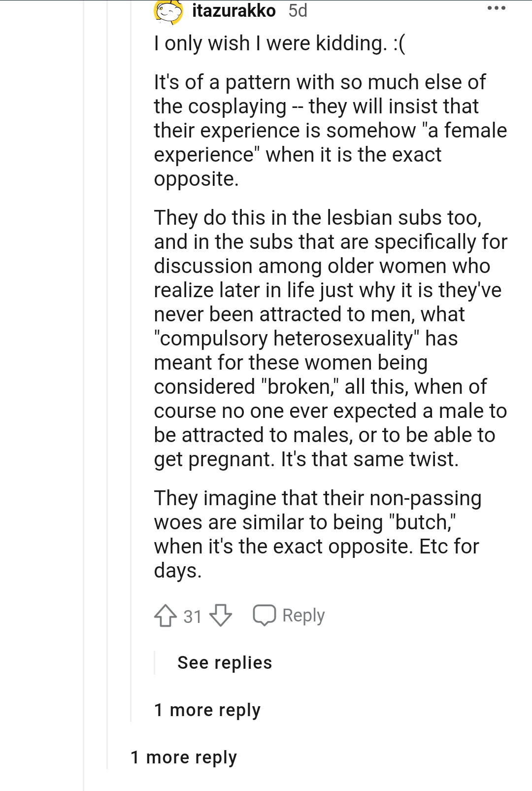This screenshot has height=791, width=532.
Task: Downvote itazurakko's comment
Action: click(220, 616)
